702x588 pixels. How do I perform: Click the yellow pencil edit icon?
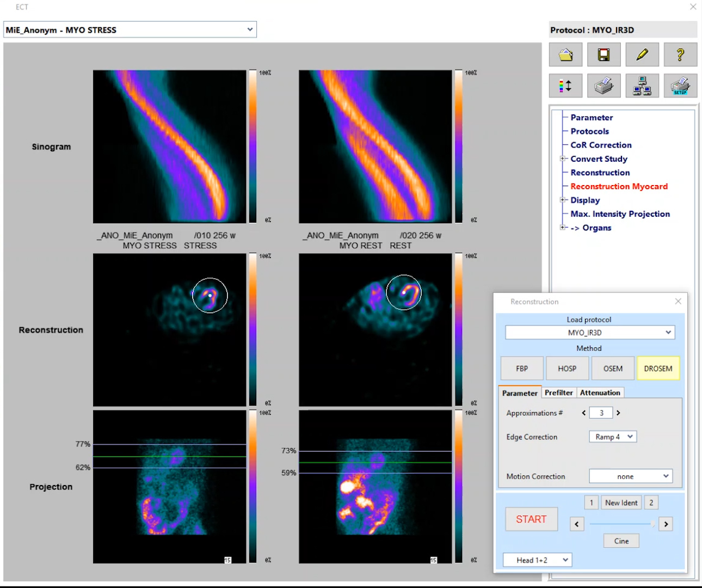pos(642,55)
